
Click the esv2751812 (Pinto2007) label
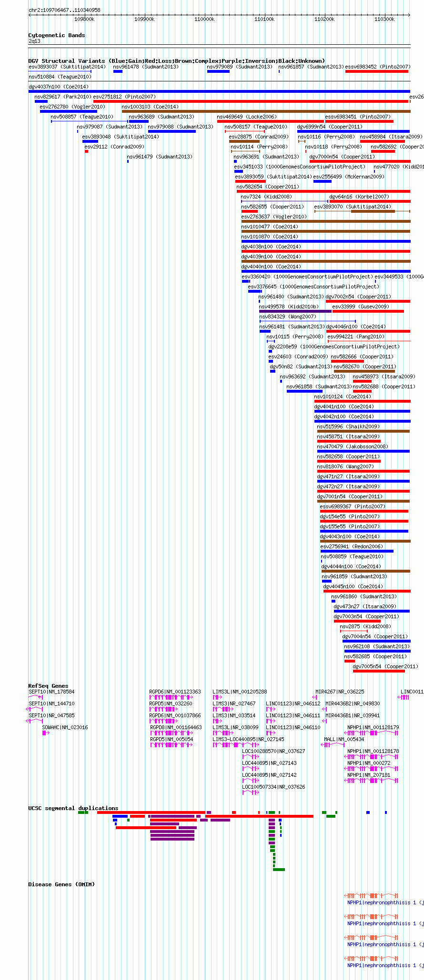tap(124, 97)
